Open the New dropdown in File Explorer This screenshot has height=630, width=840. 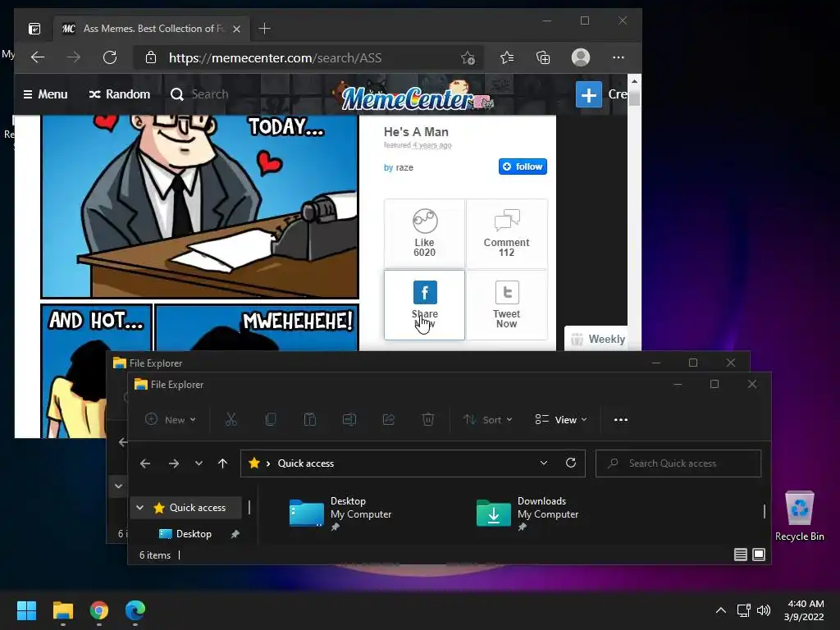click(x=171, y=419)
